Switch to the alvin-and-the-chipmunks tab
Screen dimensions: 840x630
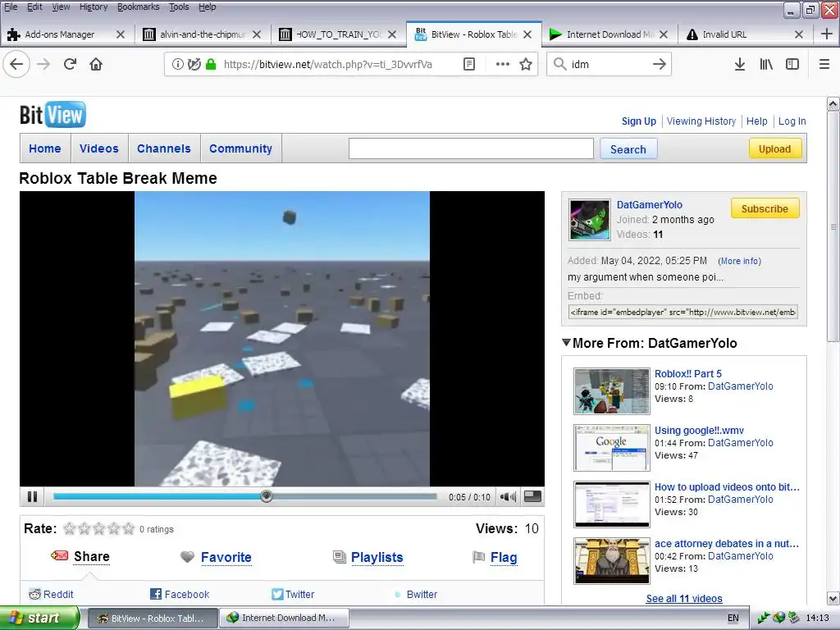(x=202, y=34)
